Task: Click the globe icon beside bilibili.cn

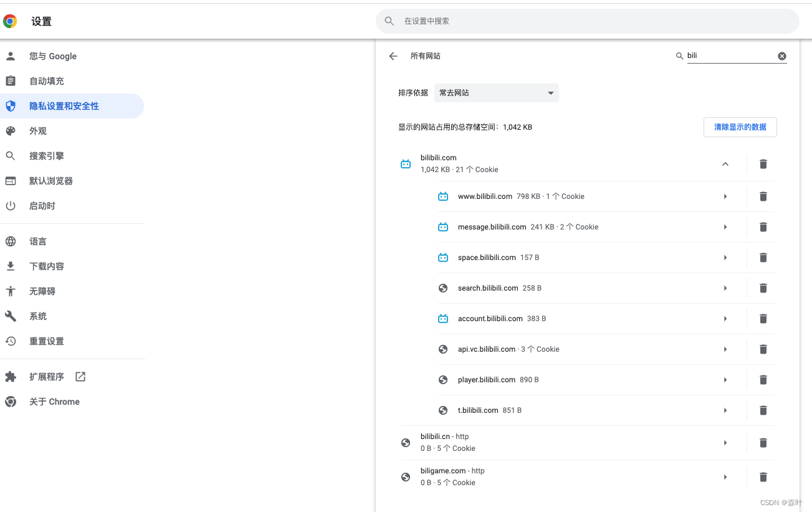Action: tap(406, 443)
